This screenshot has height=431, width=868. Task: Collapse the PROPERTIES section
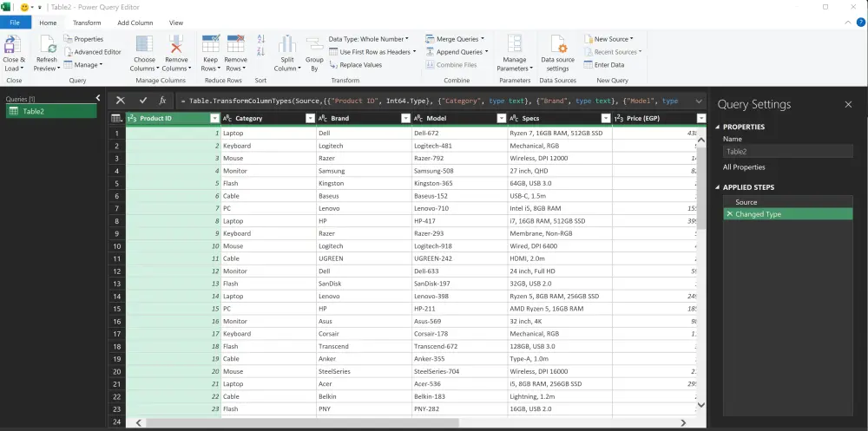click(718, 127)
